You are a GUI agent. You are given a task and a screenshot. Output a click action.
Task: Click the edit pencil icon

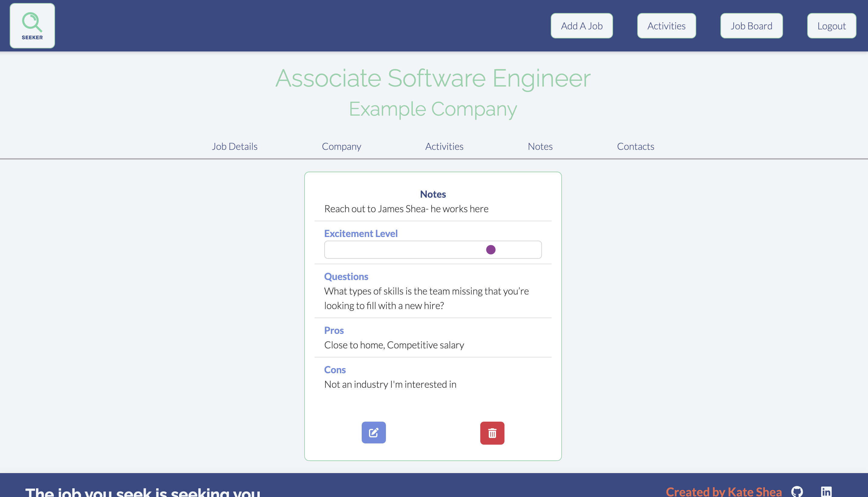(374, 433)
